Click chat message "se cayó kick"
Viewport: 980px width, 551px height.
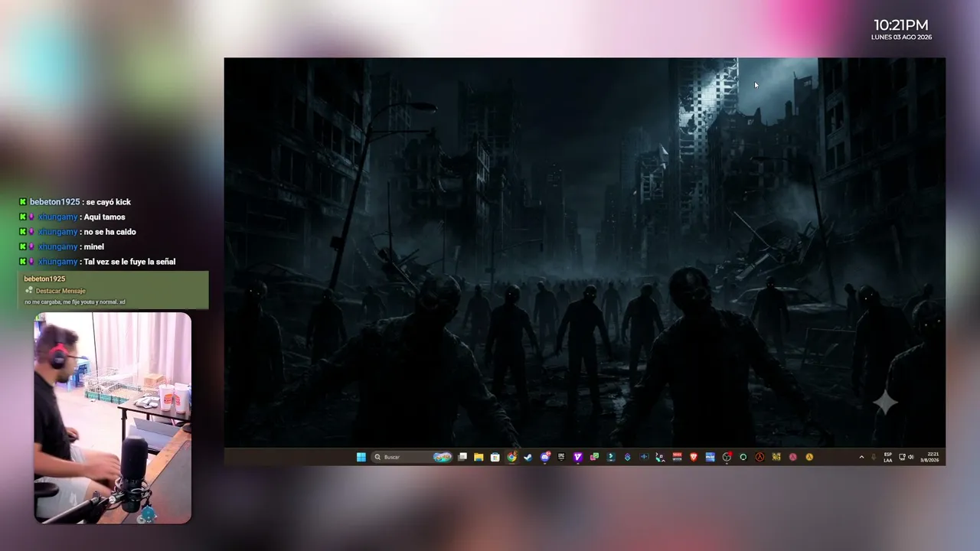click(108, 202)
